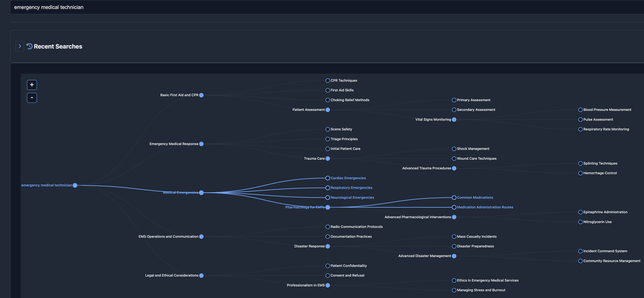The image size is (644, 298).
Task: Click the Vital Signs Monitoring node circle
Action: (454, 120)
